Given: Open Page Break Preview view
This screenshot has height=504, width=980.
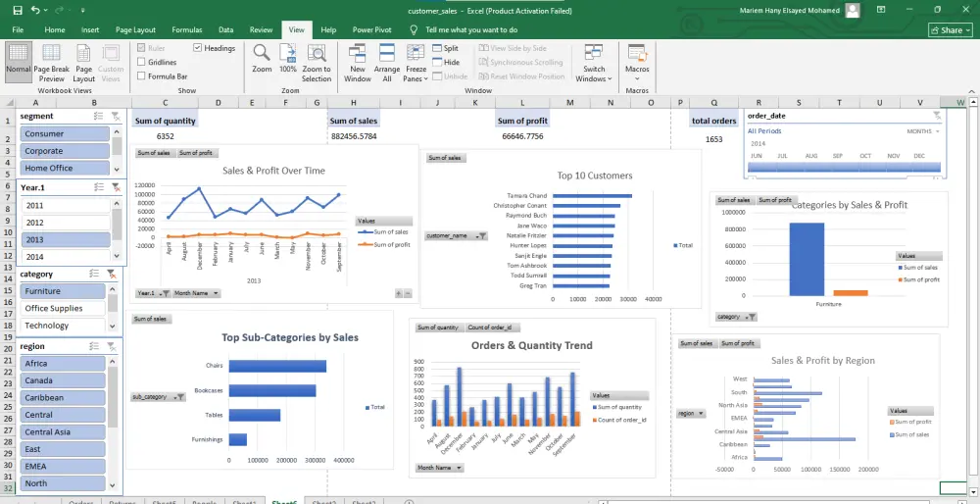Looking at the screenshot, I should tap(52, 63).
